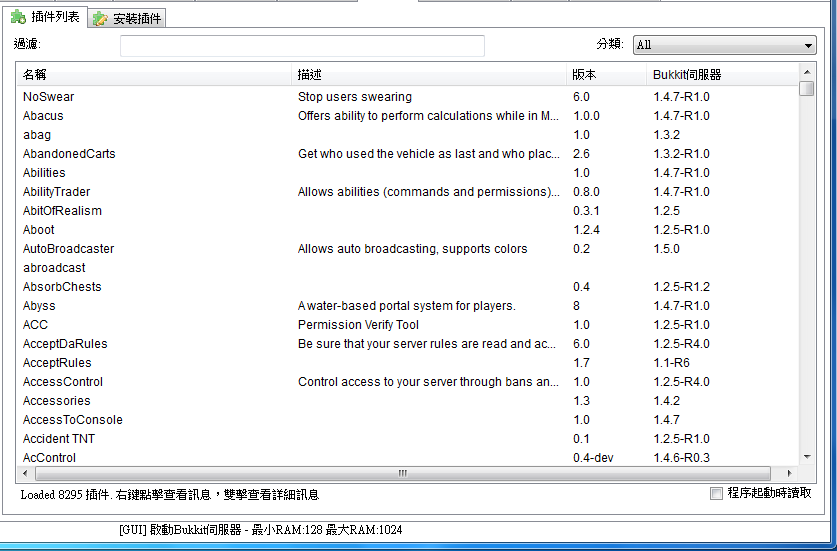Click the horizontal scrollbar right arrow

pos(789,473)
